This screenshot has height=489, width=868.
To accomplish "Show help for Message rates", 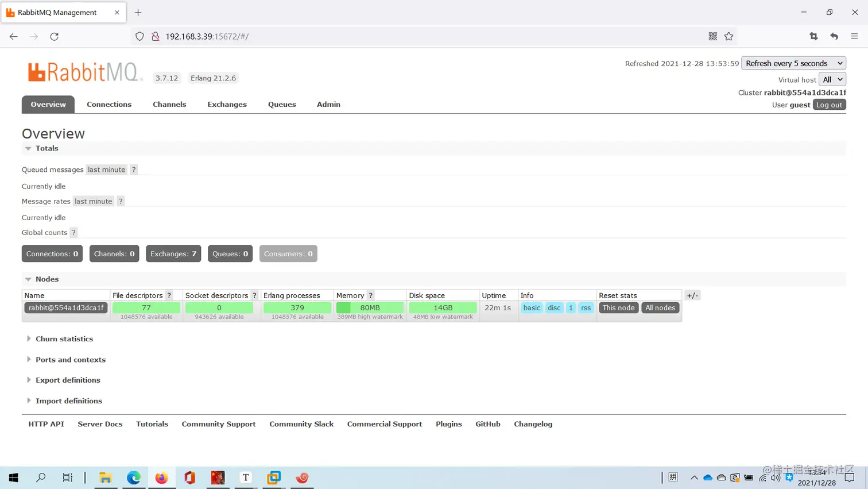I will click(121, 201).
